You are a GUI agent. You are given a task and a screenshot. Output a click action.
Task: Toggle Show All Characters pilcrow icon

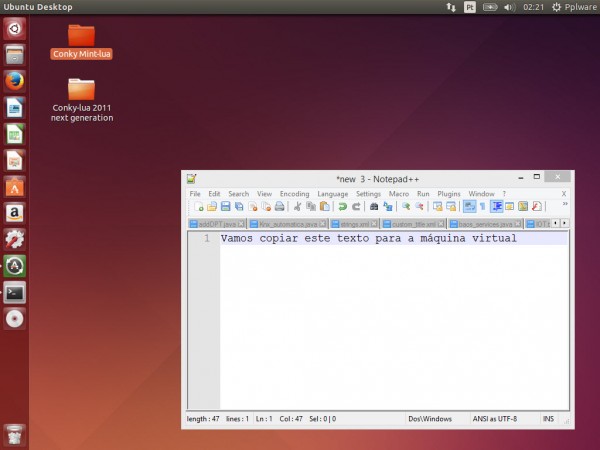point(483,207)
